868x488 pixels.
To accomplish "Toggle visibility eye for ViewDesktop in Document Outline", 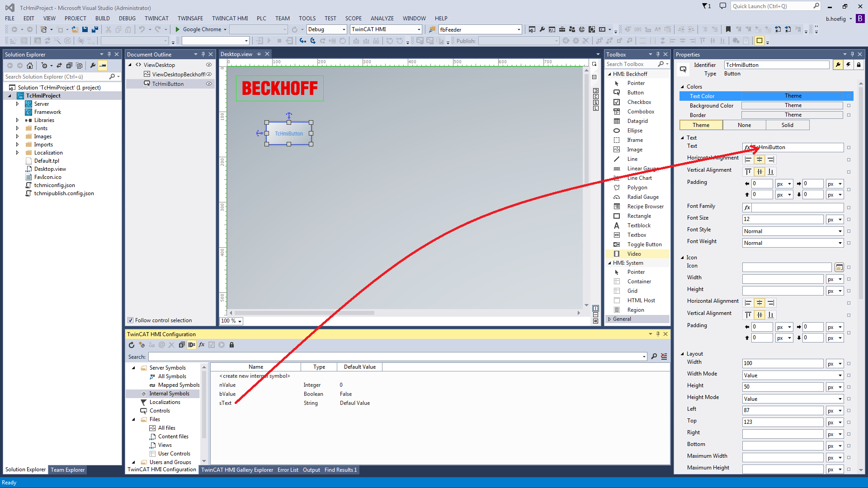I will click(x=209, y=65).
